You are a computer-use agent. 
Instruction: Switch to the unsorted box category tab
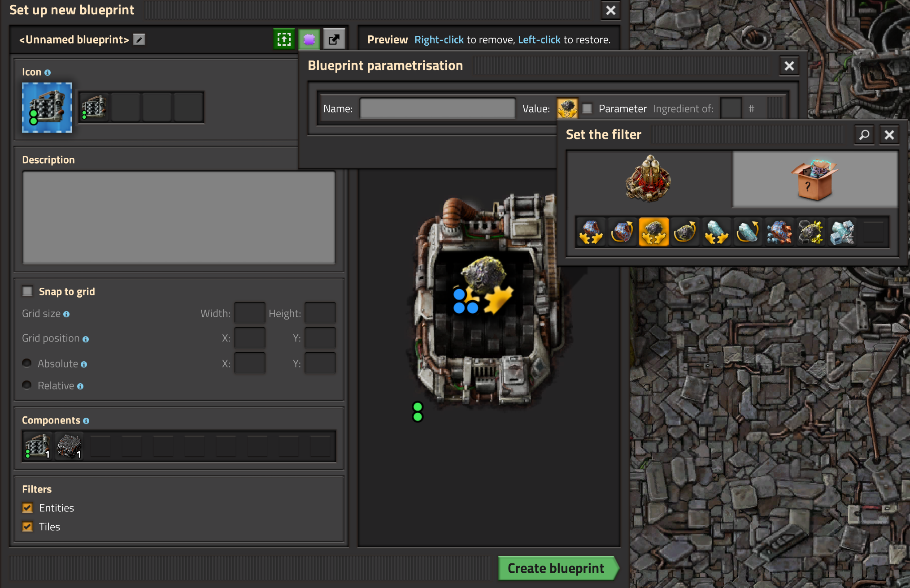815,179
